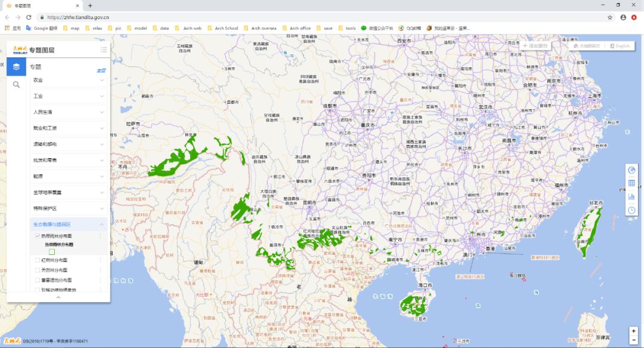Open the more options dots for 热带雨林分布图

[x=101, y=236]
